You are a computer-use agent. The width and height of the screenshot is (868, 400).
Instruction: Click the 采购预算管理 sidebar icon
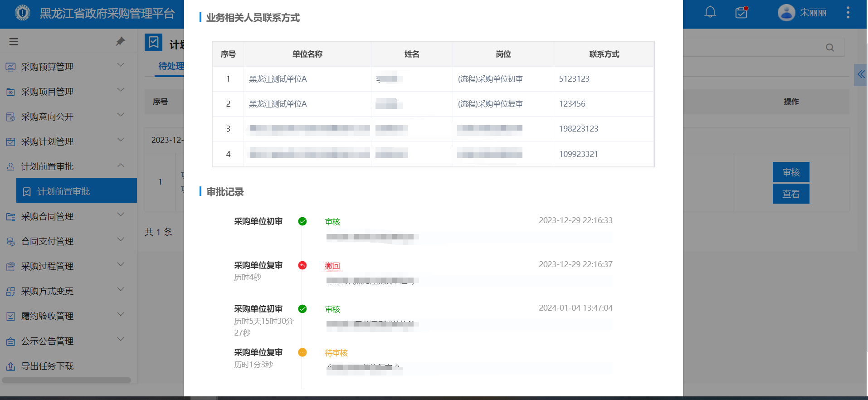tap(10, 67)
